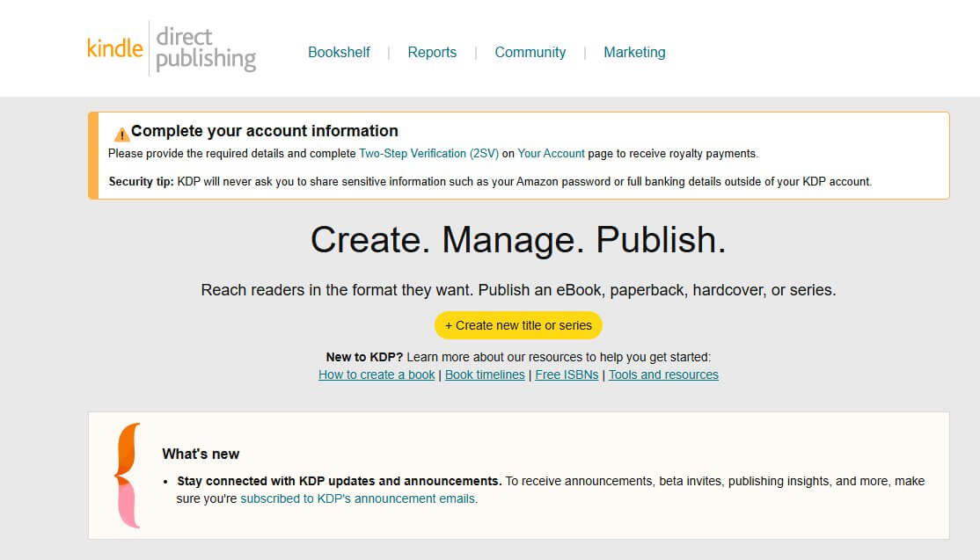Visit the Book timelines link

coord(485,375)
